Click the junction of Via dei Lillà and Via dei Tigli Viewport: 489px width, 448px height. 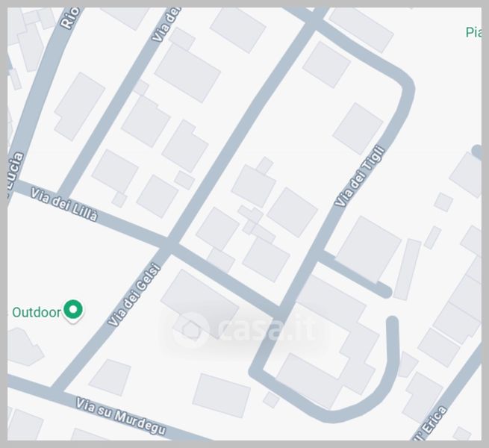click(281, 312)
